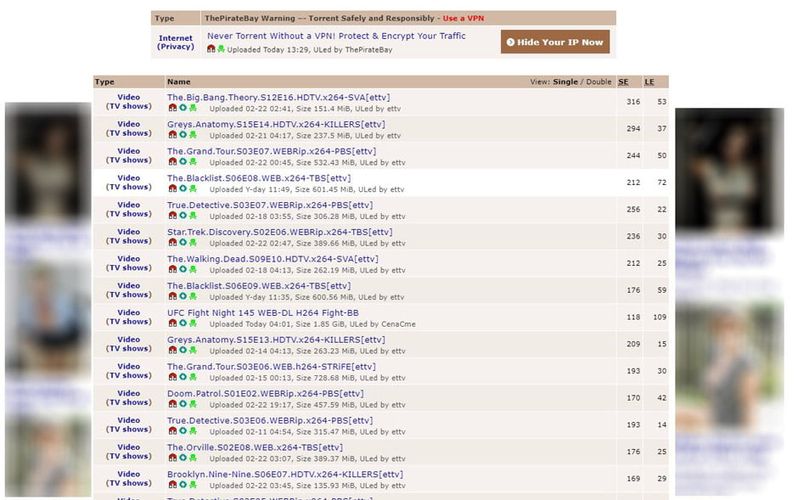Sort the list by the SE column
The image size is (800, 500).
(623, 82)
